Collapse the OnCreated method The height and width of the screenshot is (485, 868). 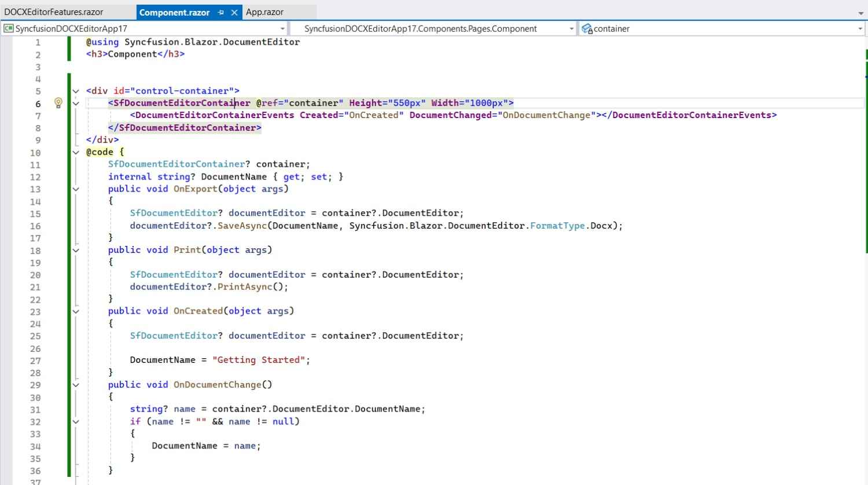pos(76,311)
